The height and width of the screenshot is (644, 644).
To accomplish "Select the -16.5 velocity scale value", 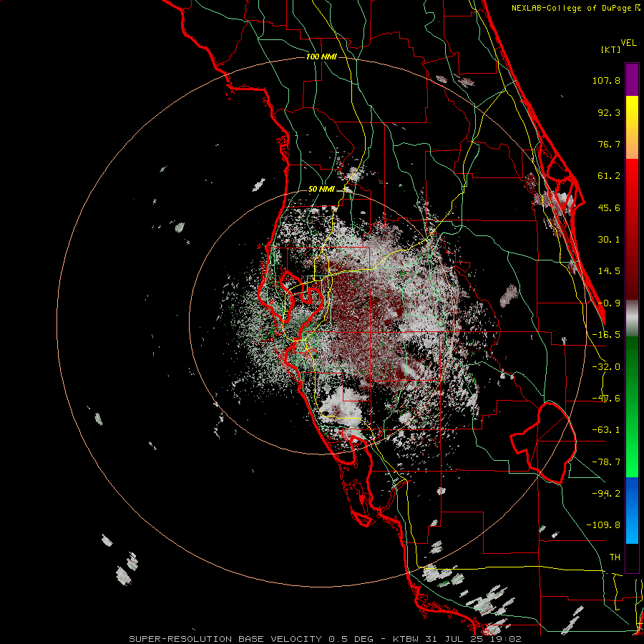I will click(606, 335).
